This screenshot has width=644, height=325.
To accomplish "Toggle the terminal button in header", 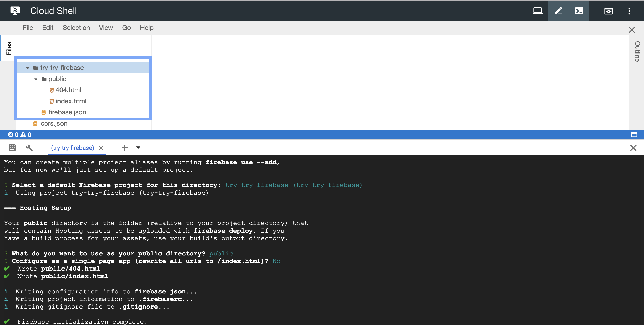I will tap(579, 11).
